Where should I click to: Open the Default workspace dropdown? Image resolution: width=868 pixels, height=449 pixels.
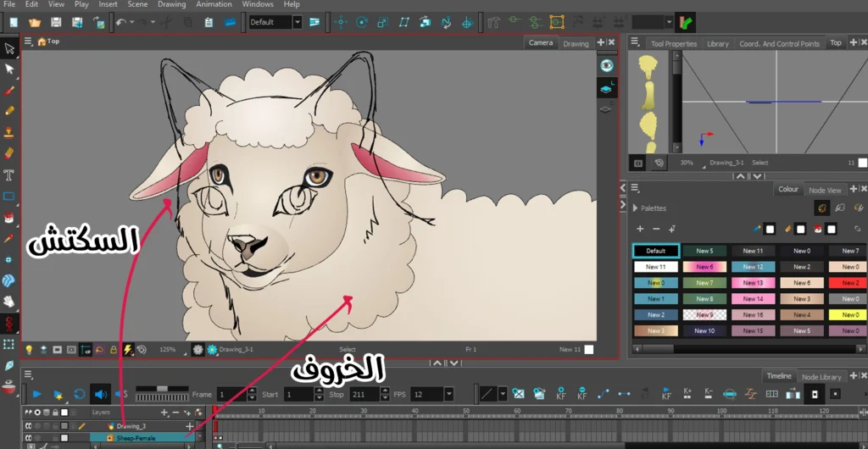point(298,22)
